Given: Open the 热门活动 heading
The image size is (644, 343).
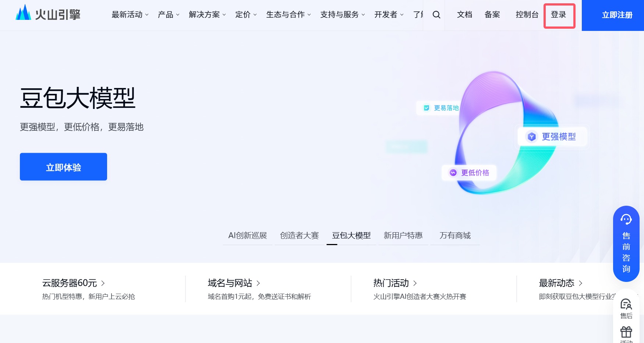Looking at the screenshot, I should click(391, 283).
